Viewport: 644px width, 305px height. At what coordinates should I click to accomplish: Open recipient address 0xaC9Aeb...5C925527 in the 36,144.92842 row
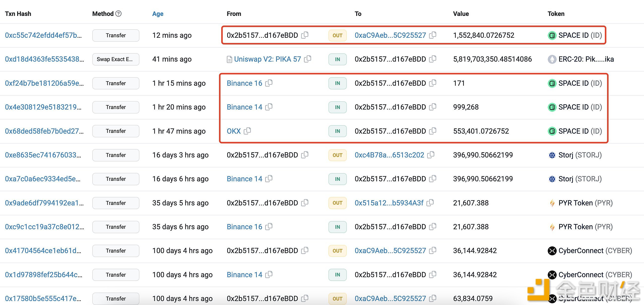coord(390,250)
